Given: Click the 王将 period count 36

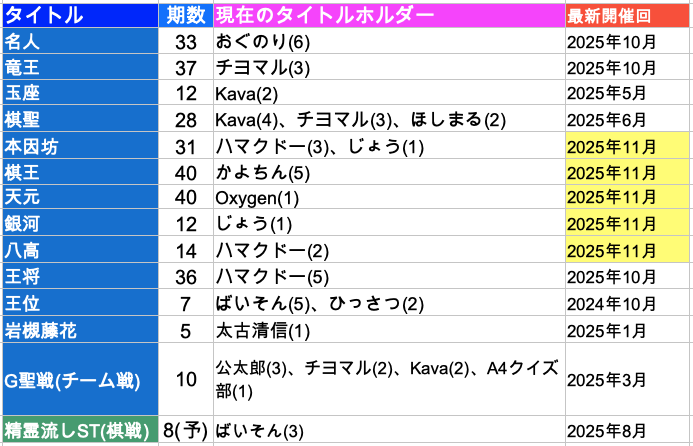Looking at the screenshot, I should (185, 275).
